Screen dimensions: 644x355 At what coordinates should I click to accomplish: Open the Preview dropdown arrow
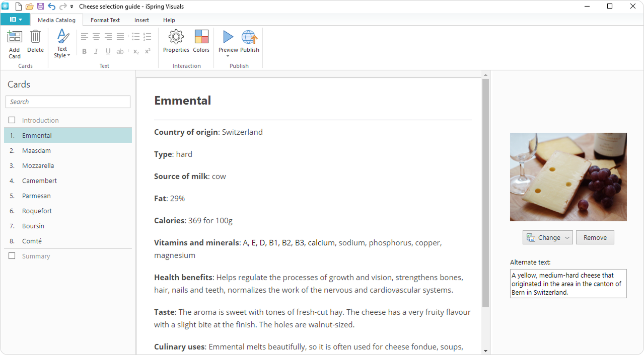tap(228, 56)
